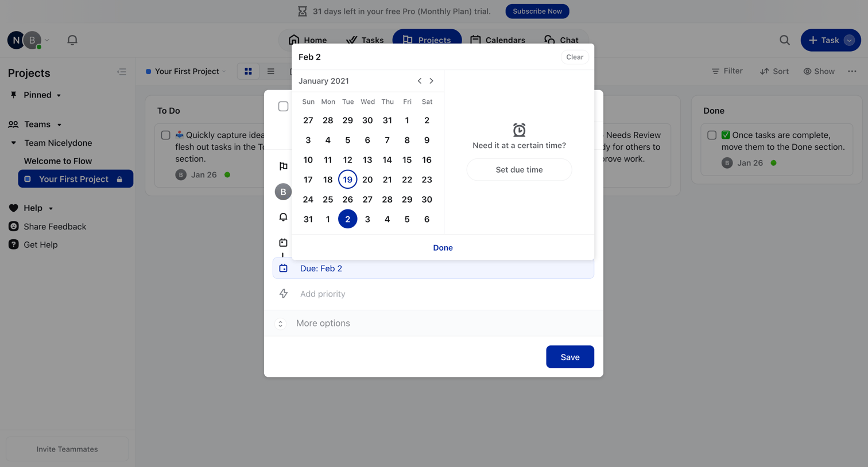The width and height of the screenshot is (868, 467).
Task: Open Share Feedback smiley icon
Action: coord(14,227)
